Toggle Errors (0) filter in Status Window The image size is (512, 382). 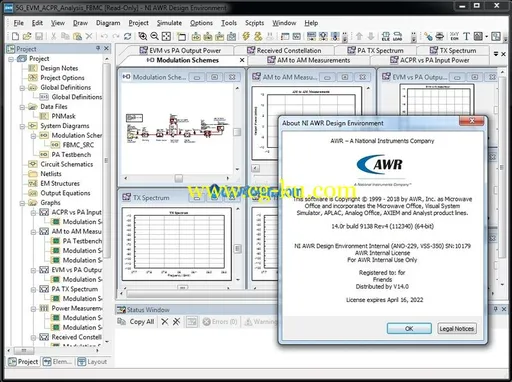[220, 322]
